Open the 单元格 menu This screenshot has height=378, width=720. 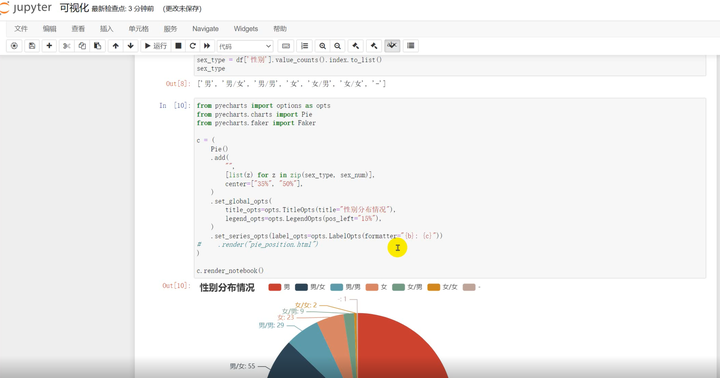(139, 28)
